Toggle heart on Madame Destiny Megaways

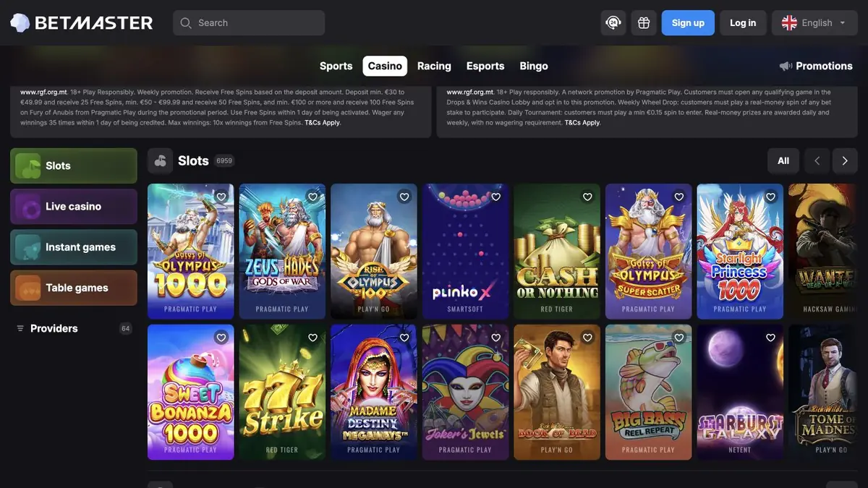(404, 338)
